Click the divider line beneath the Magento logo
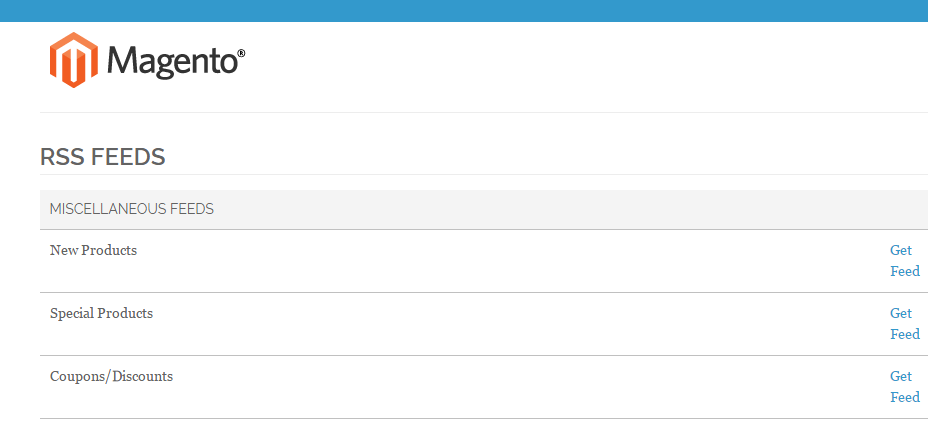The width and height of the screenshot is (928, 443). tap(484, 112)
